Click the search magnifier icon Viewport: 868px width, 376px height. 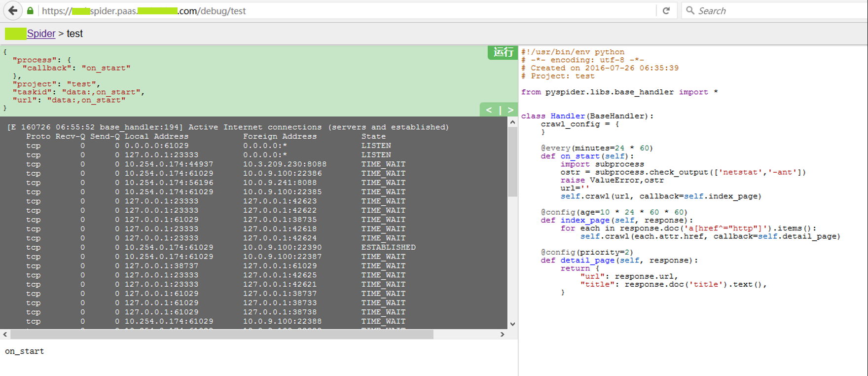point(690,10)
